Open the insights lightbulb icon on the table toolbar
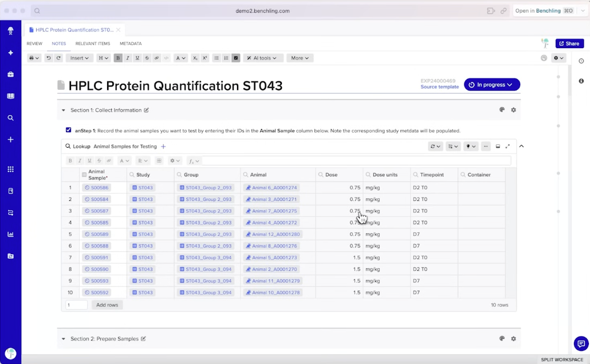 468,146
